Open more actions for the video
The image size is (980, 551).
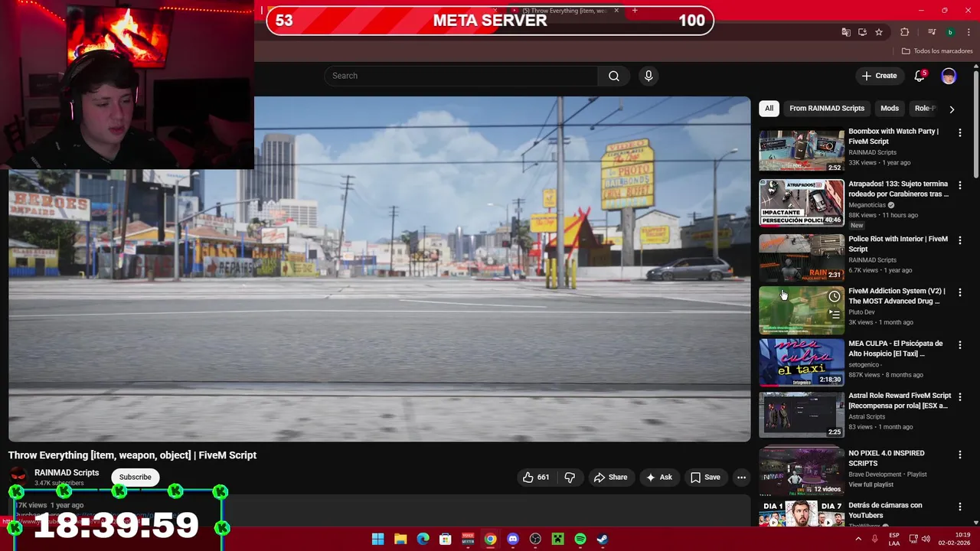click(x=741, y=478)
